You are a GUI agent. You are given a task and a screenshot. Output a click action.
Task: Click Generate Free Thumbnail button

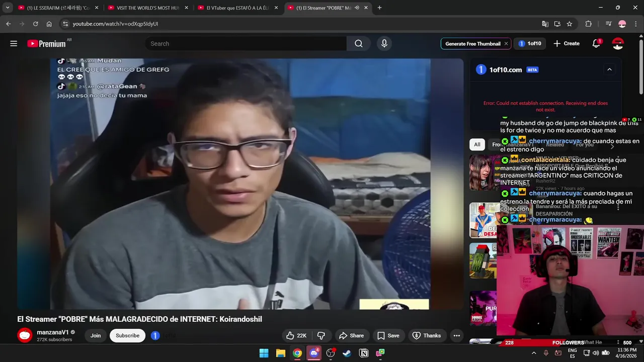coord(472,44)
